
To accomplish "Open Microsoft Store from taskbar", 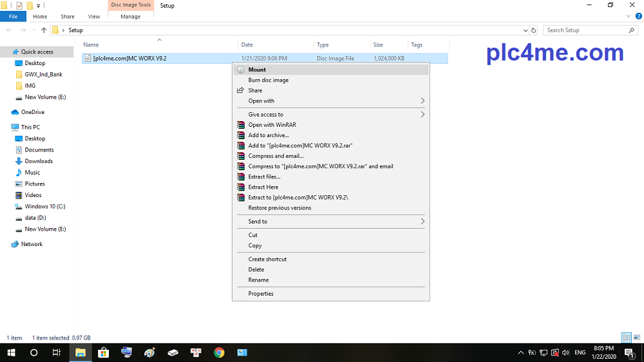I will (104, 352).
